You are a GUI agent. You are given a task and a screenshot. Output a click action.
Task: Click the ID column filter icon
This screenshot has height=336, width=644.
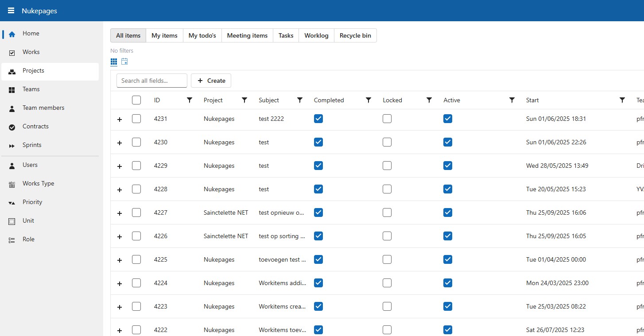pyautogui.click(x=190, y=100)
